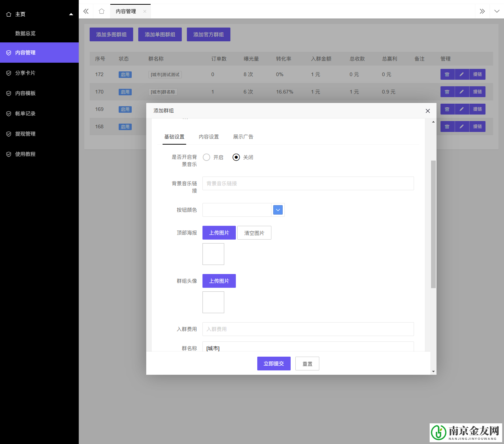Go to the home icon tab
Image resolution: width=504 pixels, height=444 pixels.
tap(102, 11)
